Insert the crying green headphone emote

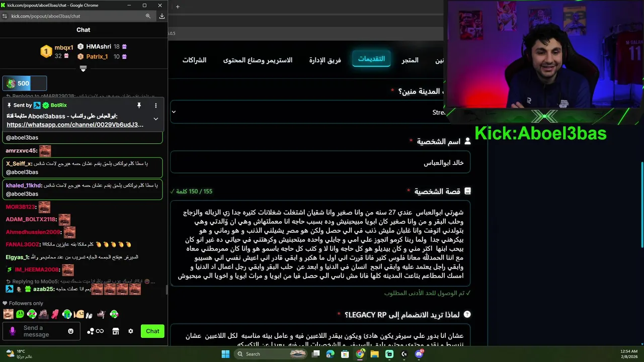coord(67,314)
